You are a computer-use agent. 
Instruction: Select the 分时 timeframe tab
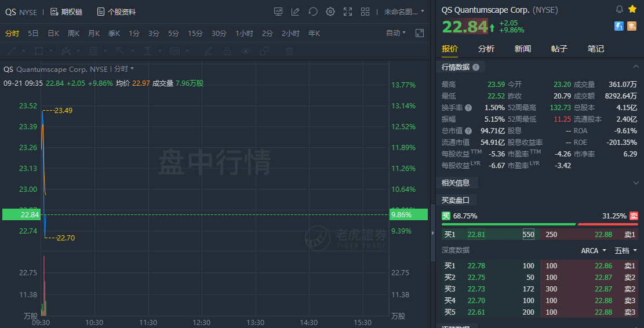pyautogui.click(x=12, y=34)
